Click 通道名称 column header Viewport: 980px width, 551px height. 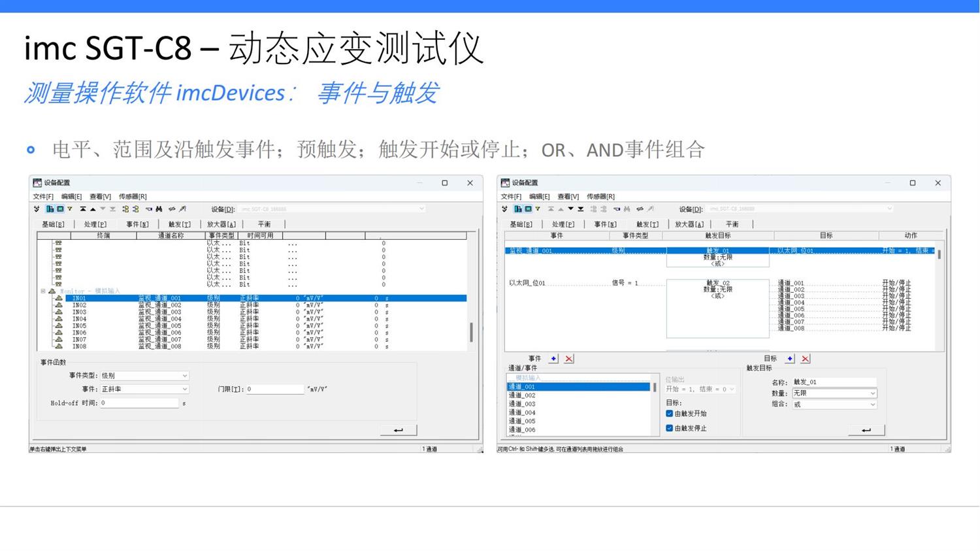tap(171, 235)
